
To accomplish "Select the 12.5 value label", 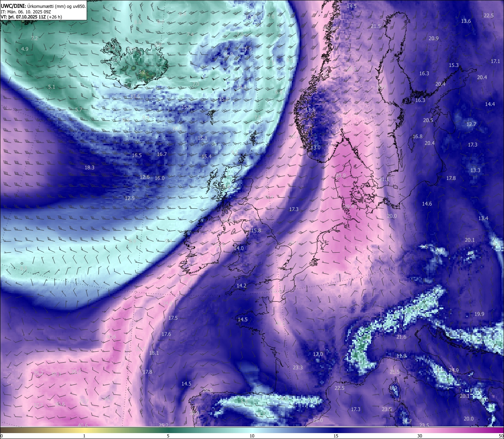I will [x=130, y=198].
